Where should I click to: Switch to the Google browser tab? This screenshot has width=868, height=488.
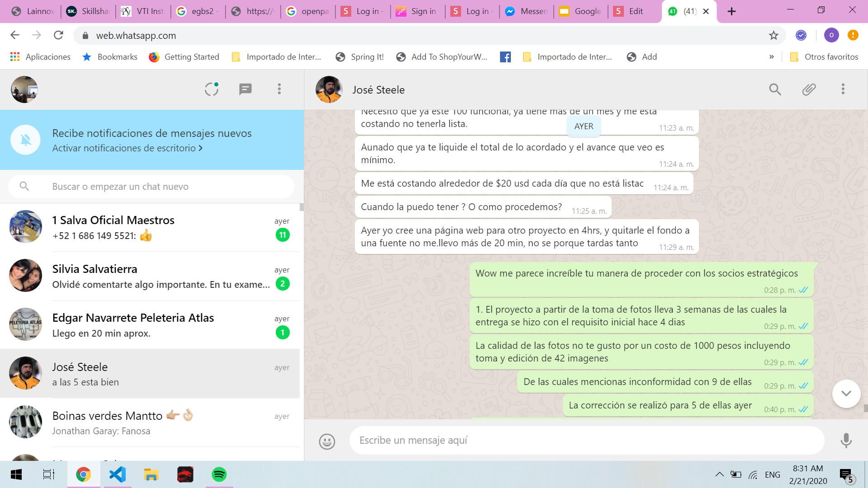pyautogui.click(x=581, y=11)
